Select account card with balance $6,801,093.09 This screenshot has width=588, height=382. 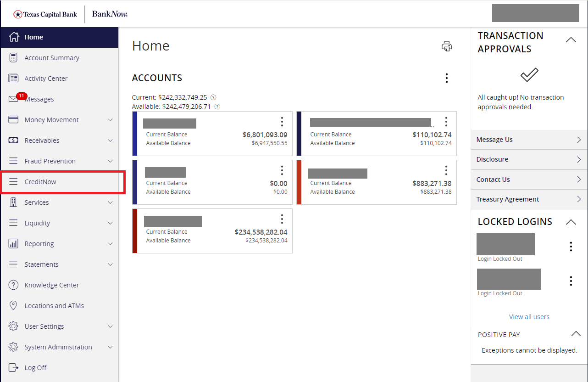(x=212, y=134)
